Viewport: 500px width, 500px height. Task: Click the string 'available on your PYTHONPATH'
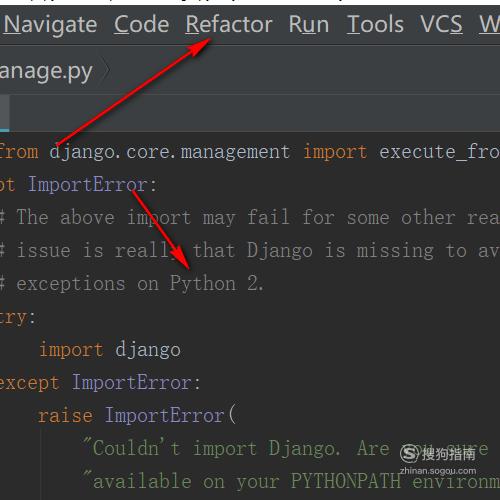[241, 481]
